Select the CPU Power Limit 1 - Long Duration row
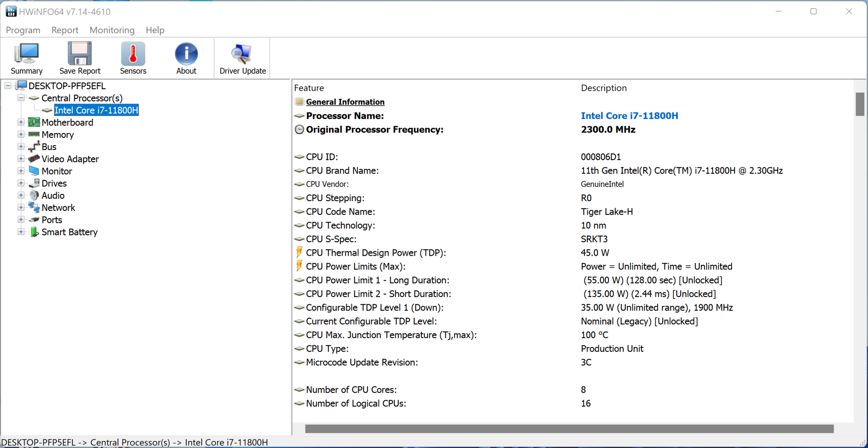 point(573,280)
